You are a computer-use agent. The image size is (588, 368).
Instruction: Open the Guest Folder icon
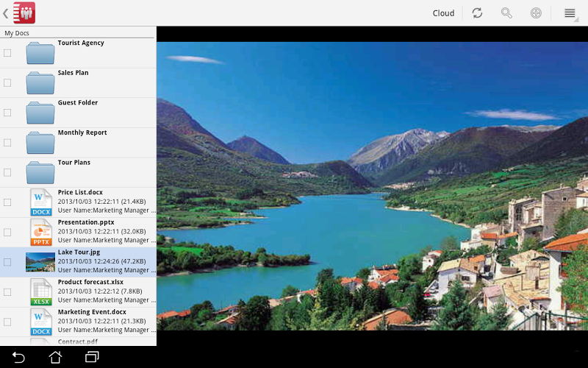[x=40, y=113]
